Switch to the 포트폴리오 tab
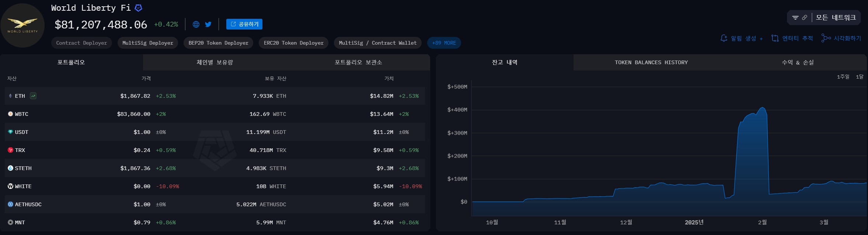 tap(71, 62)
